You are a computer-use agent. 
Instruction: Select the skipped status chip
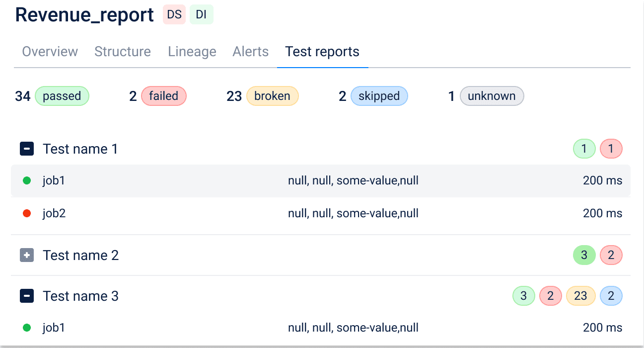click(x=379, y=96)
